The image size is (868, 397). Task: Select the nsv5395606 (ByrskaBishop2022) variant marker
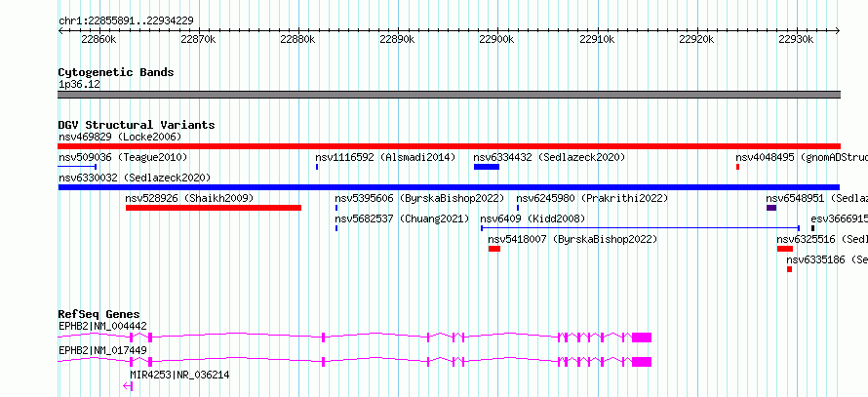tap(336, 208)
